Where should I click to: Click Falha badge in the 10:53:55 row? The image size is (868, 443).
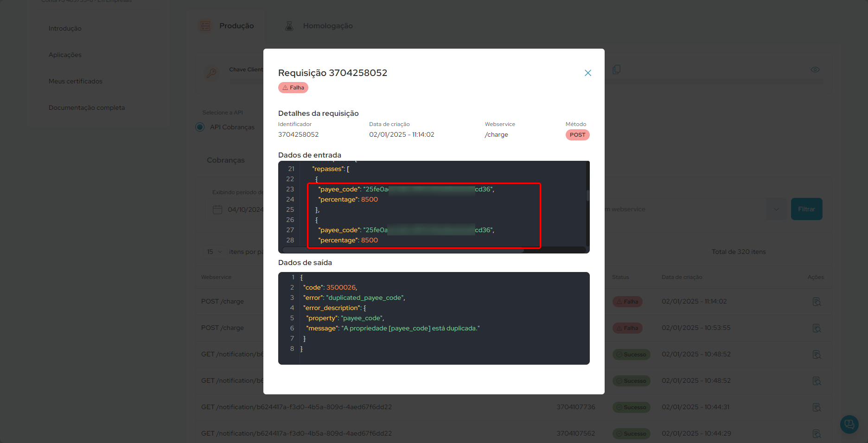(x=627, y=328)
